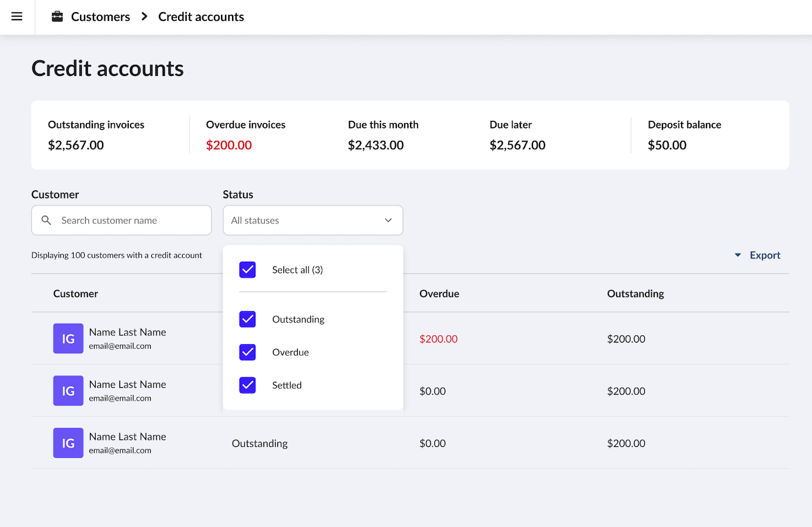Viewport: 812px width, 527px height.
Task: Click the chevron in the Status dropdown
Action: point(388,221)
